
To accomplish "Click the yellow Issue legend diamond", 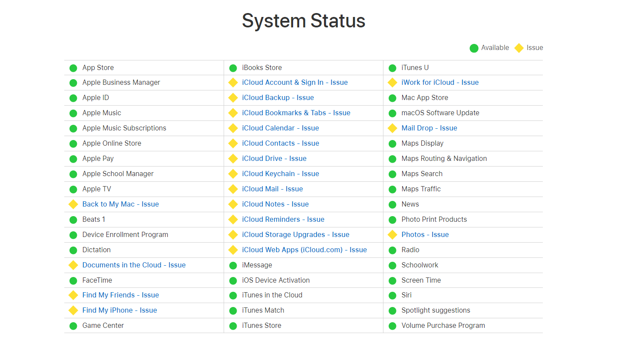I will (519, 48).
